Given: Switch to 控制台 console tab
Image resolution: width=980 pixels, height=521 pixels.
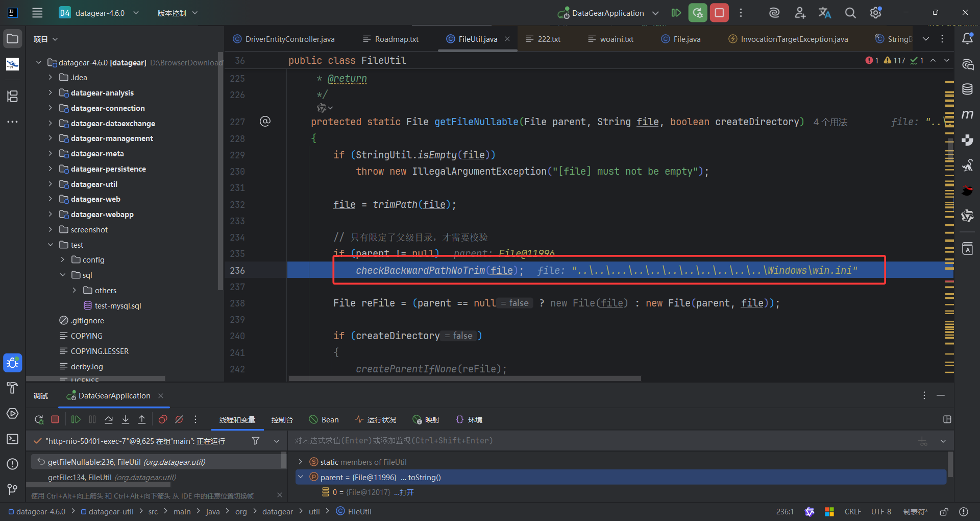Looking at the screenshot, I should 282,420.
